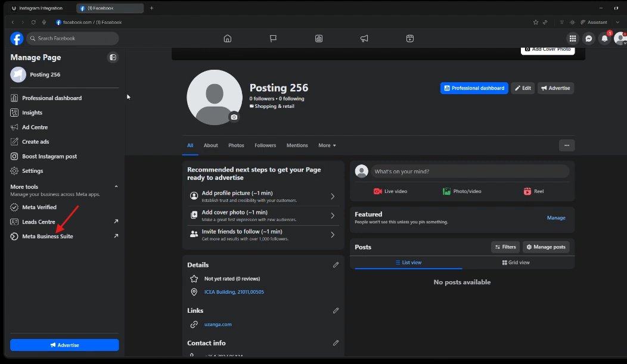Switch to the About tab

coord(211,145)
